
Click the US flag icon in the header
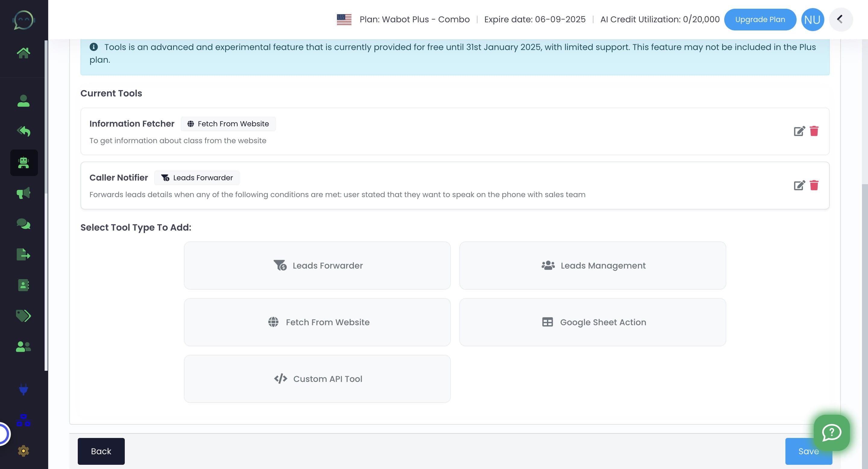click(344, 19)
